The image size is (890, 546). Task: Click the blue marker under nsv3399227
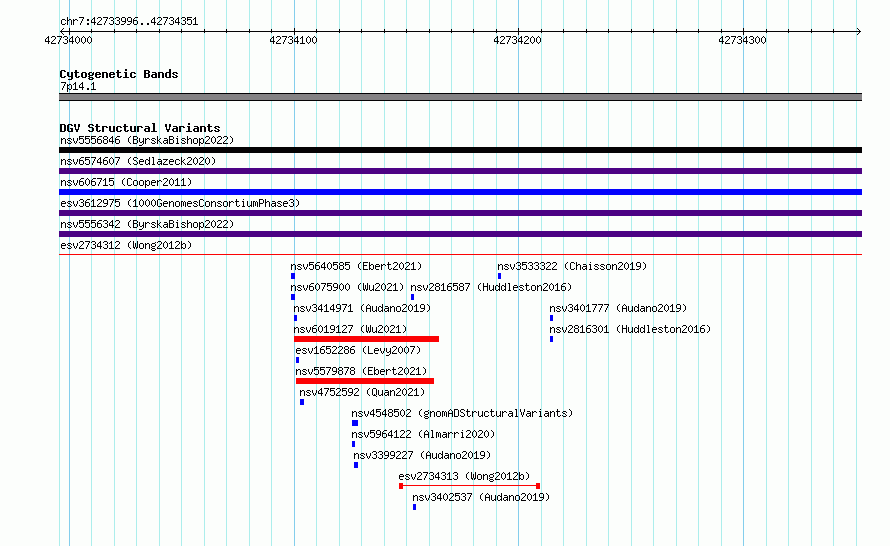pos(356,465)
